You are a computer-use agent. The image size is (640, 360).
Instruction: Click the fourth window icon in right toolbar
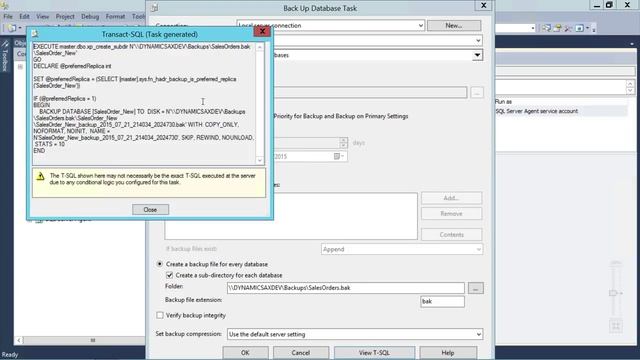(x=579, y=28)
